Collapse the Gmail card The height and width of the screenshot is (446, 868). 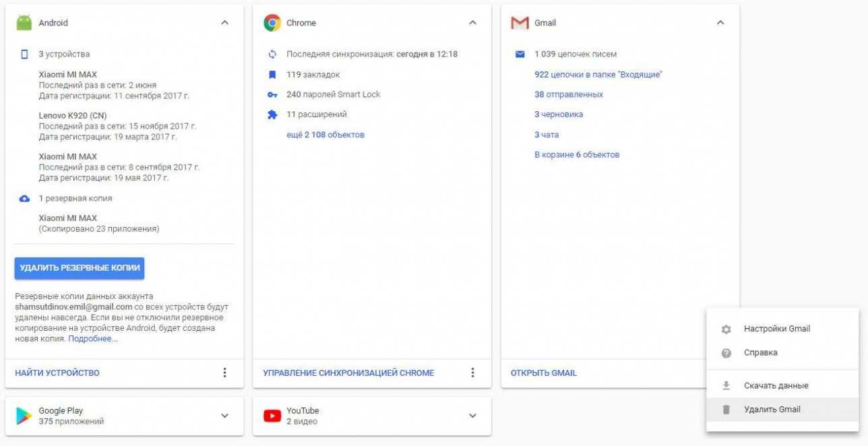coord(720,23)
